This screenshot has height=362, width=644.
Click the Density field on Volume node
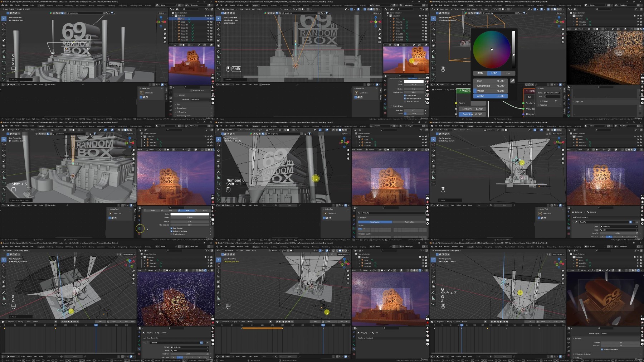pos(472,109)
